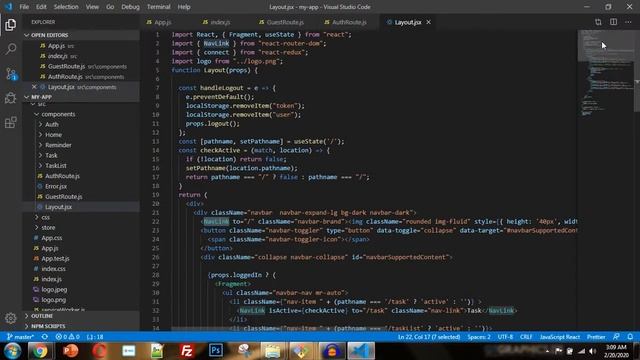Open the Search view in activity bar

click(11, 49)
